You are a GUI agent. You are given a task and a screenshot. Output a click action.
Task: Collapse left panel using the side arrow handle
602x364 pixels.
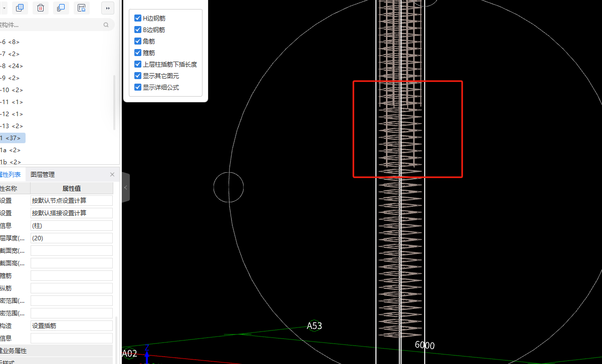pos(125,187)
